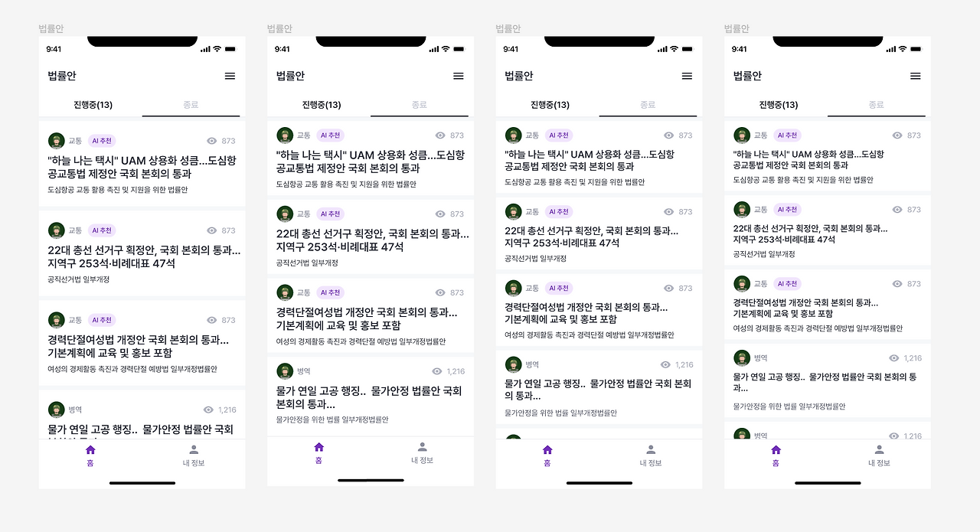Select the 종료 tab in the leftmost phone frame
980x532 pixels.
tap(191, 105)
